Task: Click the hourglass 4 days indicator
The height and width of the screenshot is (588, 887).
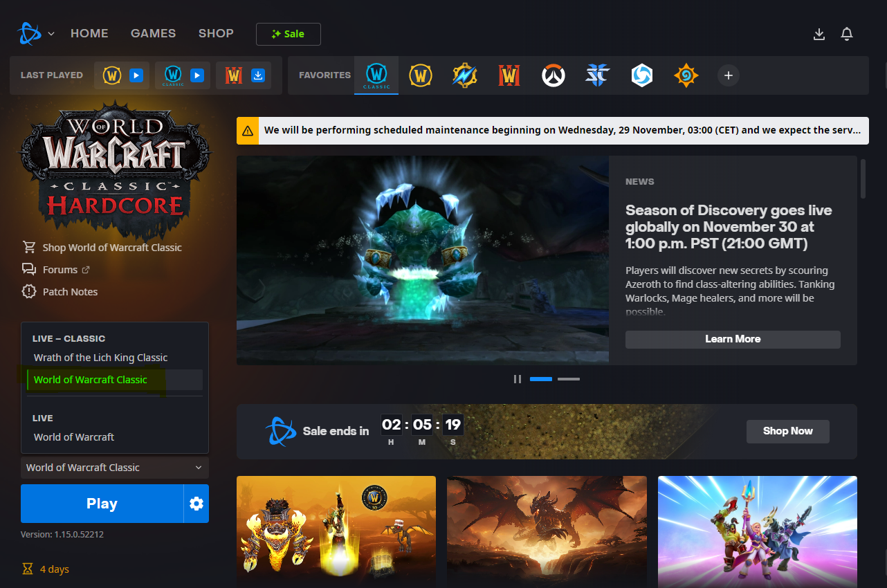Action: (46, 569)
